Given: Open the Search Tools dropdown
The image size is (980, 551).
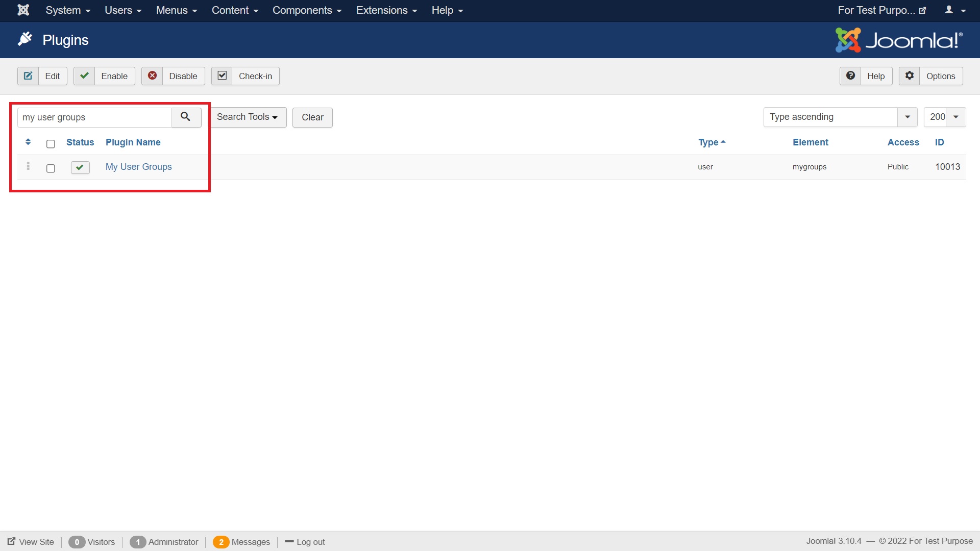Looking at the screenshot, I should [x=248, y=117].
